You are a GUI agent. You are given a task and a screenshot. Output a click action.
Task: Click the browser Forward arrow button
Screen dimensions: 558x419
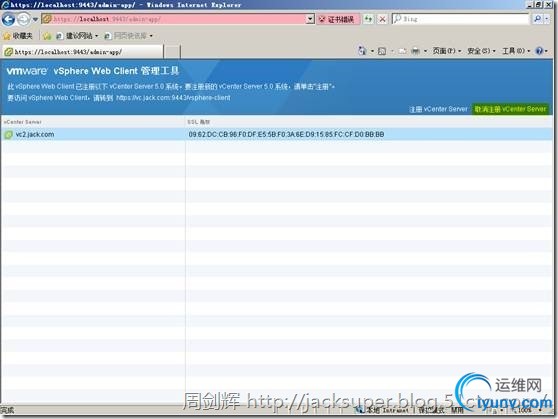[x=24, y=19]
